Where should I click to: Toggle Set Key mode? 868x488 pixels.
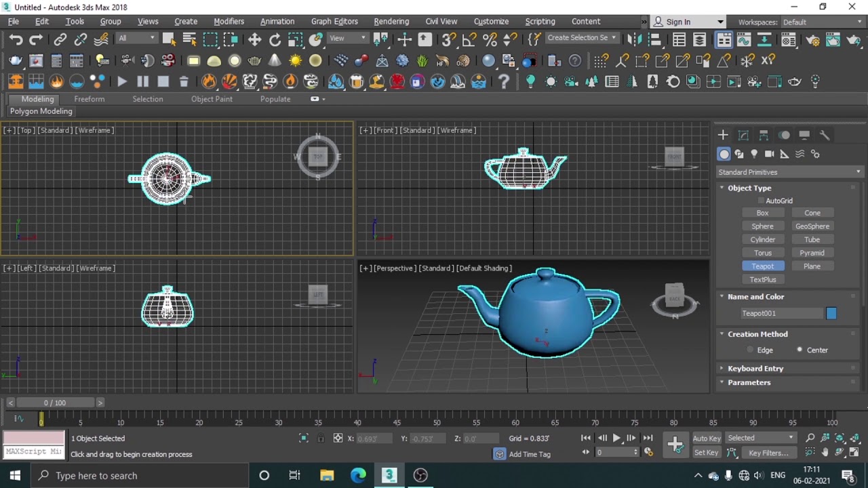point(707,453)
